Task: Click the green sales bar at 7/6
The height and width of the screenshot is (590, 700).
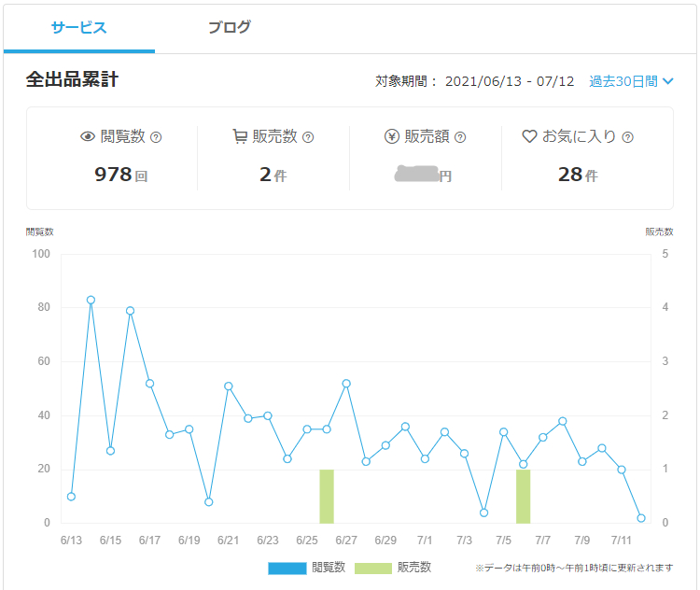Action: (x=524, y=497)
